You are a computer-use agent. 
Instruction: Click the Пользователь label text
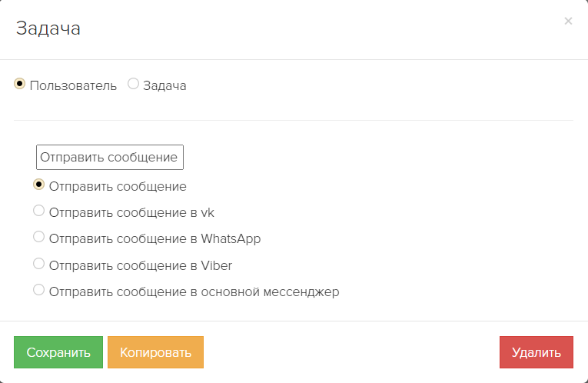click(73, 85)
